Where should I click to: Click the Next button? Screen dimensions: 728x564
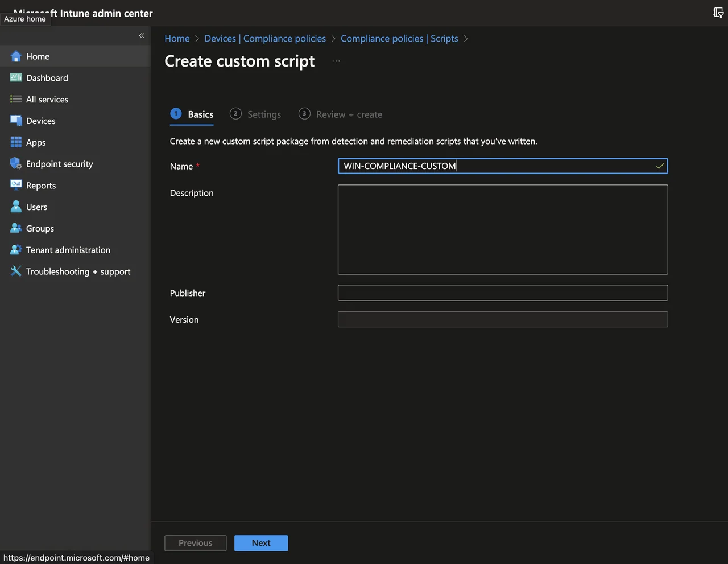pyautogui.click(x=261, y=543)
